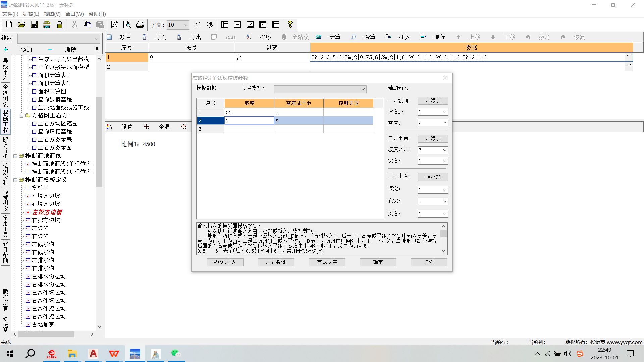Open the 参考模板 dropdown
This screenshot has height=362, width=644.
coord(363,89)
